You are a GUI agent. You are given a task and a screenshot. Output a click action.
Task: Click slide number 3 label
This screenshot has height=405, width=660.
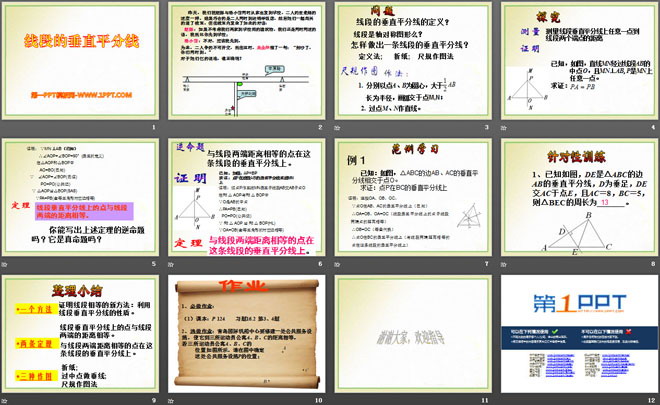click(x=487, y=127)
